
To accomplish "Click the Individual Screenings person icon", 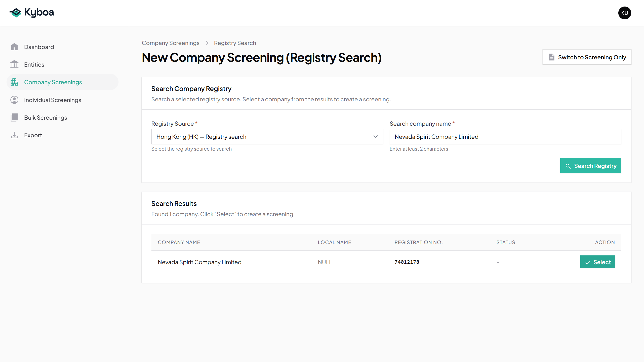I will pyautogui.click(x=14, y=100).
